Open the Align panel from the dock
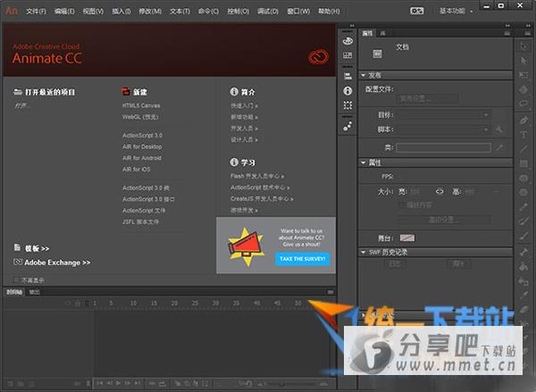Image resolution: width=536 pixels, height=392 pixels. [348, 76]
